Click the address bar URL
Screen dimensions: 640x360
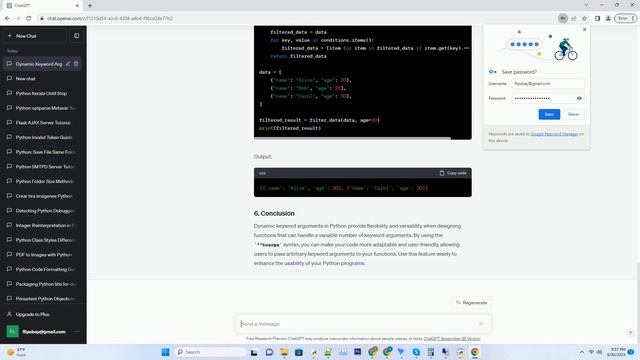tap(110, 18)
